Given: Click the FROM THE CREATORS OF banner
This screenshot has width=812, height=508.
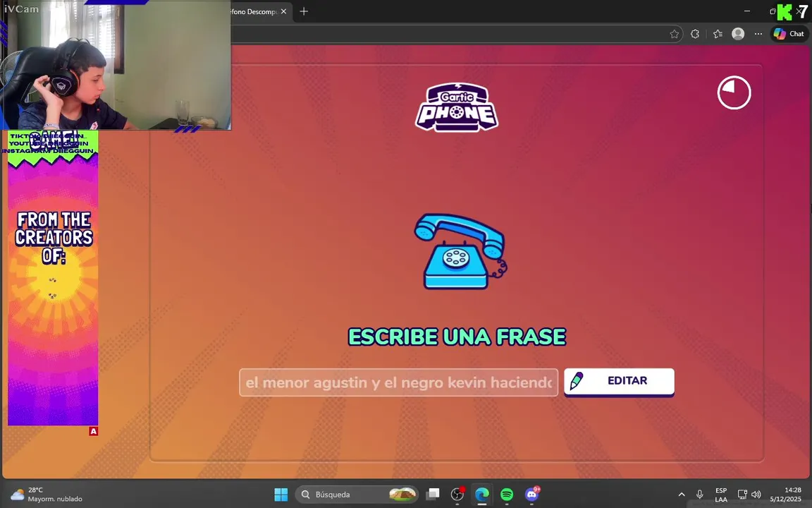Looking at the screenshot, I should (x=53, y=277).
